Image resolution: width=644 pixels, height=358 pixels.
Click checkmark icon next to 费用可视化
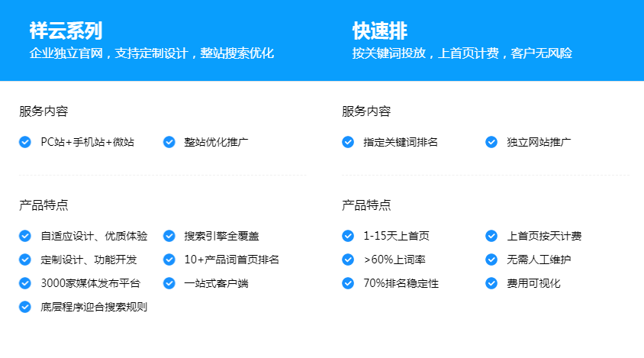pyautogui.click(x=491, y=283)
